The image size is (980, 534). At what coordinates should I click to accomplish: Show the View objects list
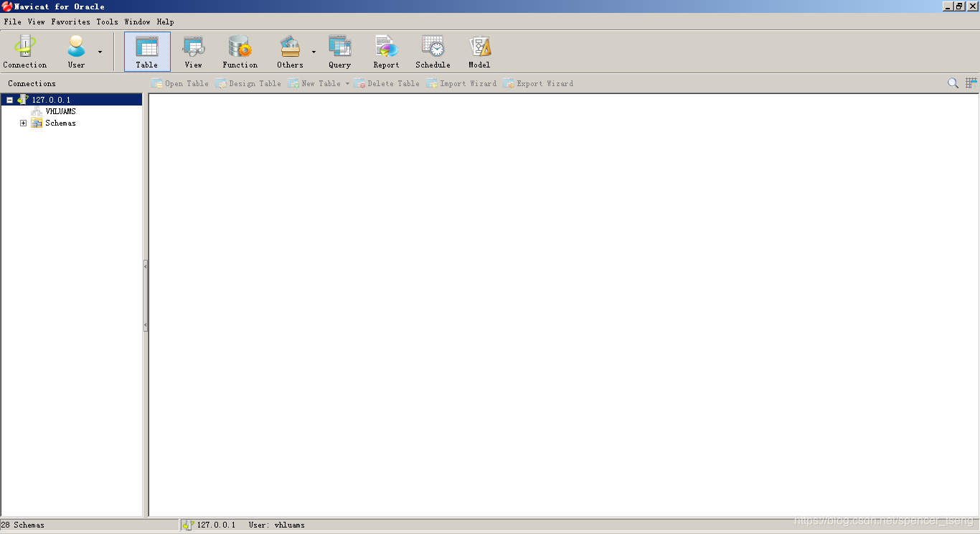coord(194,52)
